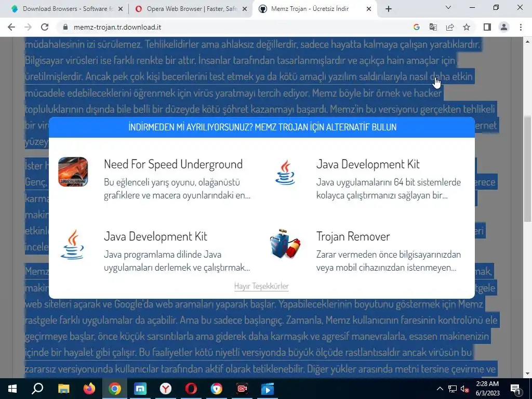Viewport: 532px width, 399px height.
Task: Open Need For Speed Underground game icon
Action: 73,171
